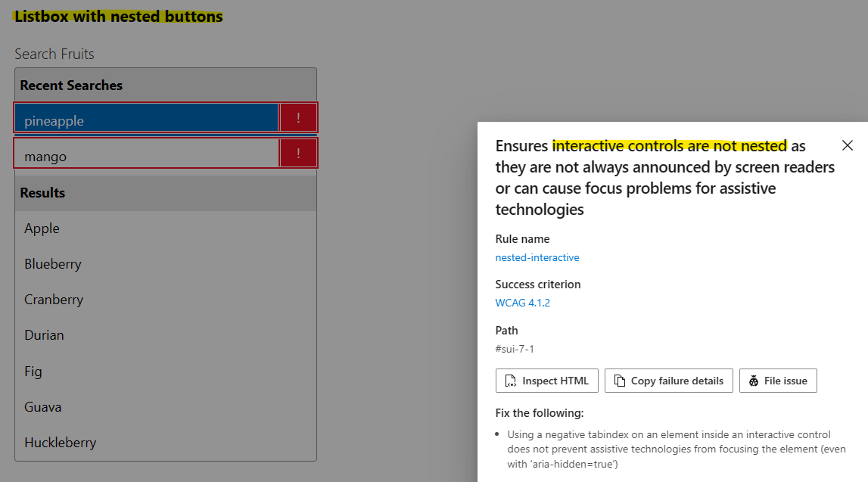Open the WCAG 4.1.2 success criterion link
This screenshot has width=868, height=482.
point(522,303)
